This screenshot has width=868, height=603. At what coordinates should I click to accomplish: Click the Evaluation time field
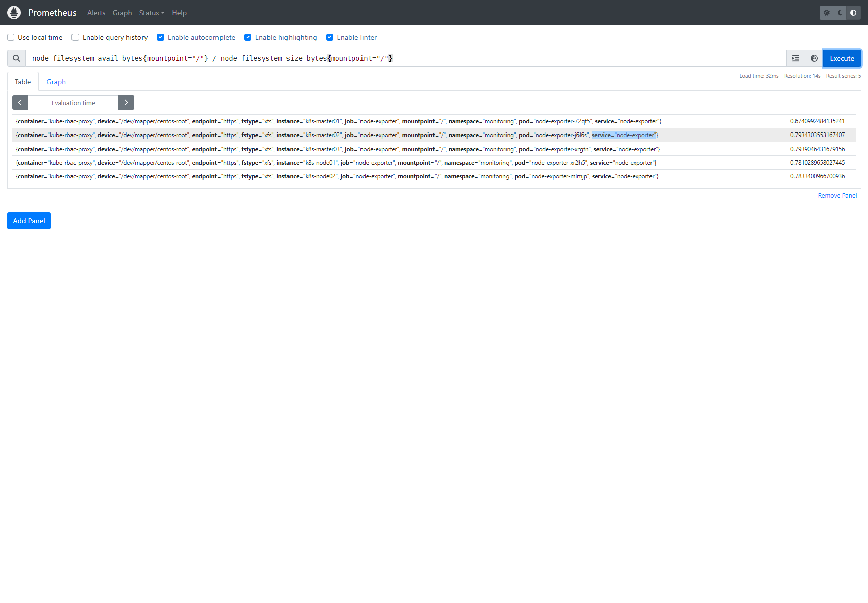[x=73, y=103]
